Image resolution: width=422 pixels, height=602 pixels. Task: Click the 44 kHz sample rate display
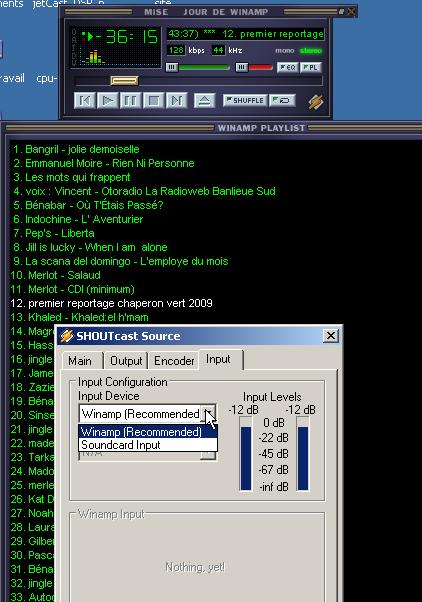pos(218,50)
